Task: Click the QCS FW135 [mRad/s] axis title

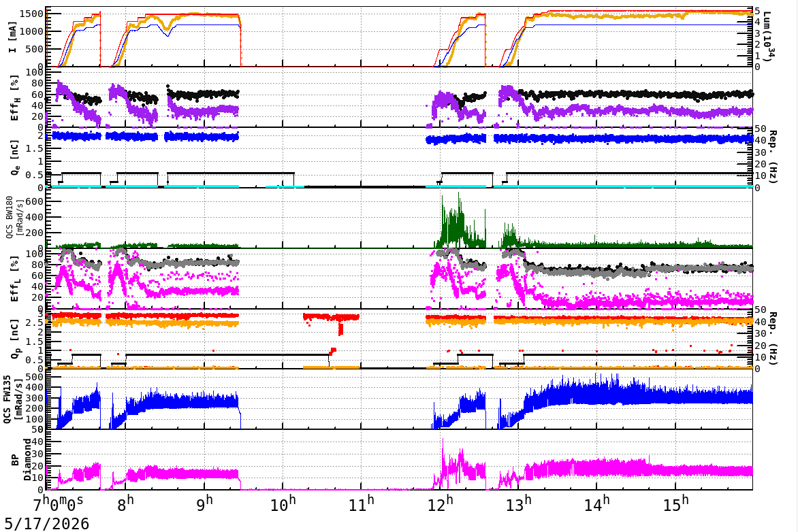Action: pyautogui.click(x=13, y=399)
